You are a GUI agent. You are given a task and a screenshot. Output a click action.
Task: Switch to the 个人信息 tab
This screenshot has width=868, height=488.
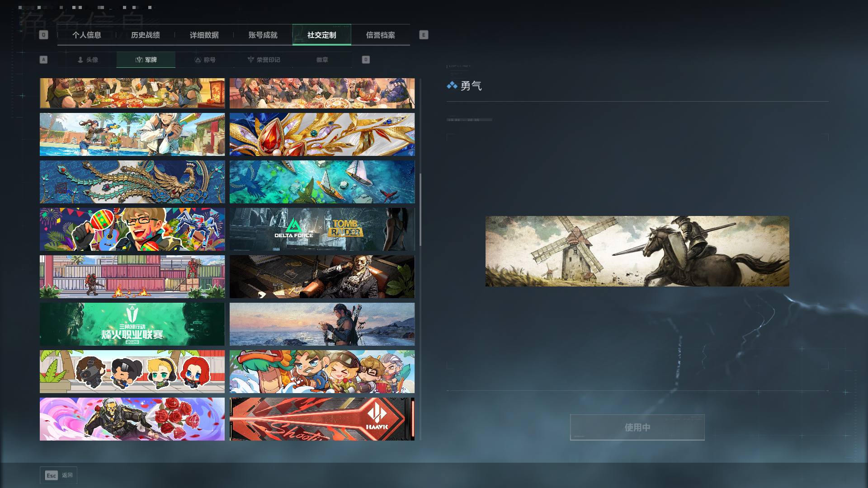tap(87, 35)
